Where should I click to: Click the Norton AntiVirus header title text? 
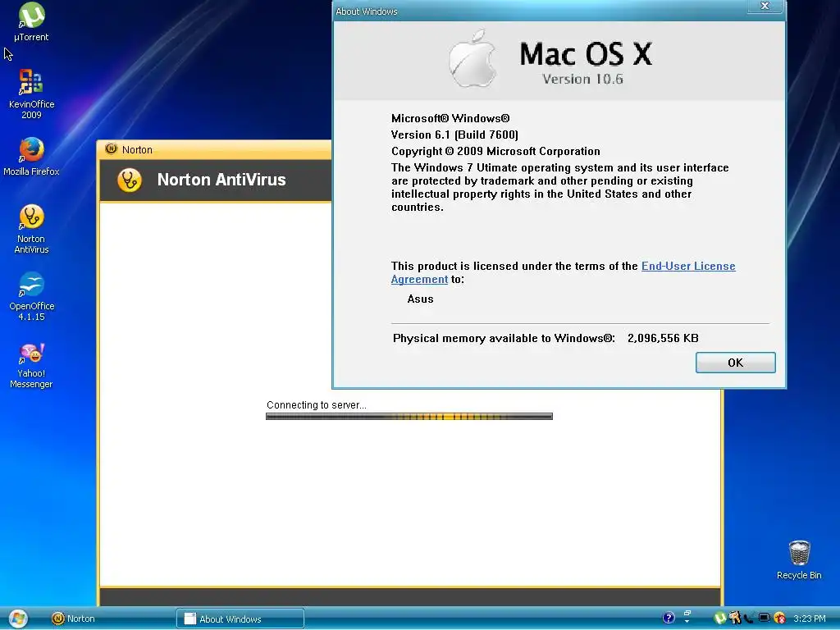point(221,180)
